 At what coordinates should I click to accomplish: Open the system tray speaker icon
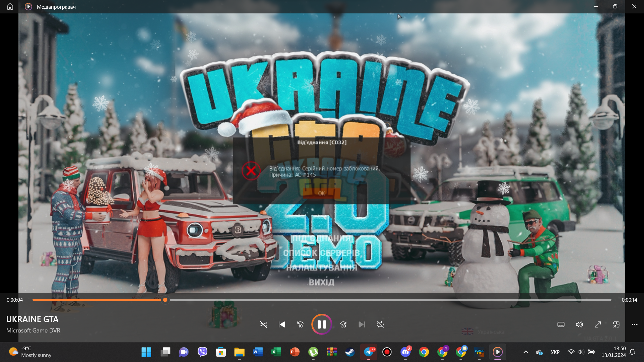[581, 352]
